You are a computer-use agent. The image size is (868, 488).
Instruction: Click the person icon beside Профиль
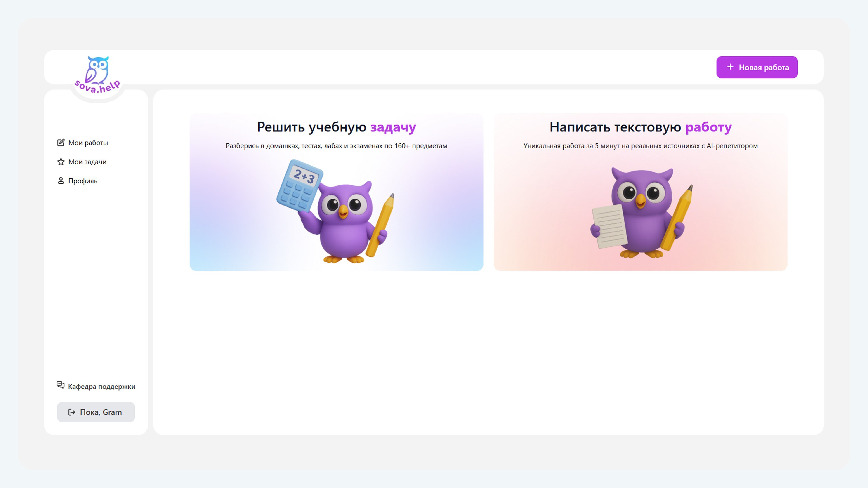(61, 181)
